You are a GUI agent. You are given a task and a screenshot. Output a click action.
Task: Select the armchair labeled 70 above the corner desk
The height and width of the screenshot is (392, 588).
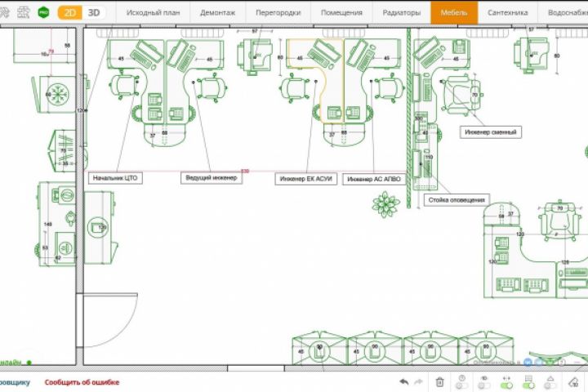click(559, 221)
